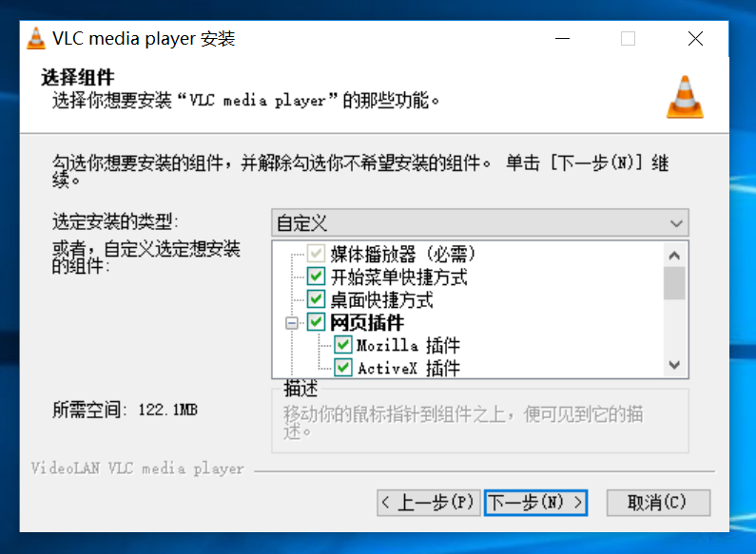Click the 所需空间: 122.1MB text
Viewport: 756px width, 554px height.
[126, 410]
